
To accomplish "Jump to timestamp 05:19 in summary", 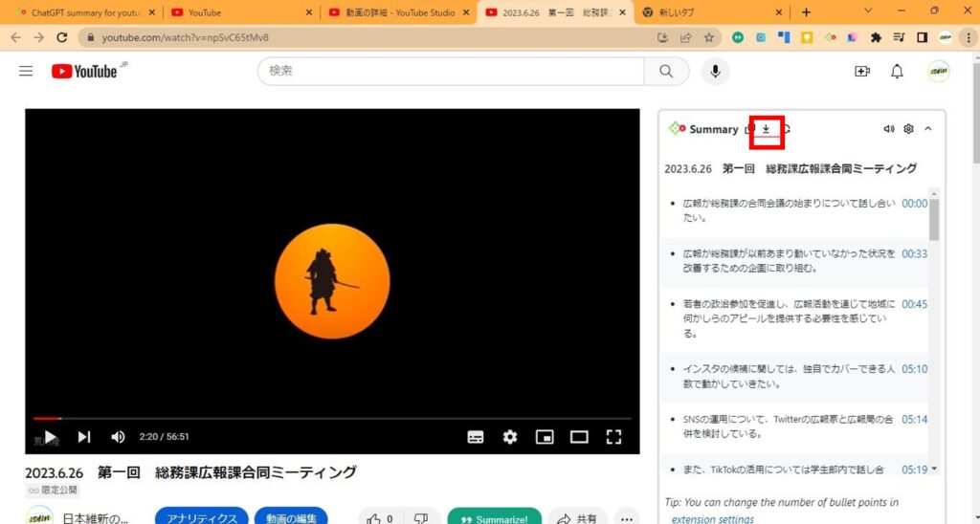I will coord(914,469).
